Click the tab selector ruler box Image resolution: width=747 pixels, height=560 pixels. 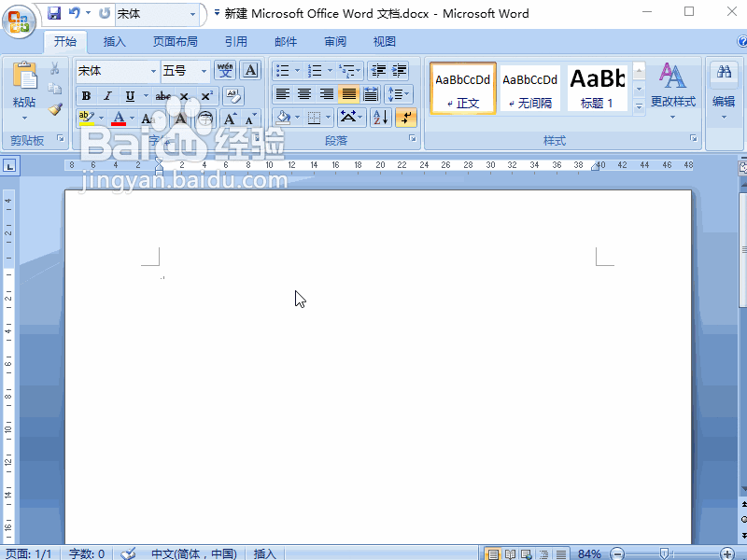pos(9,166)
